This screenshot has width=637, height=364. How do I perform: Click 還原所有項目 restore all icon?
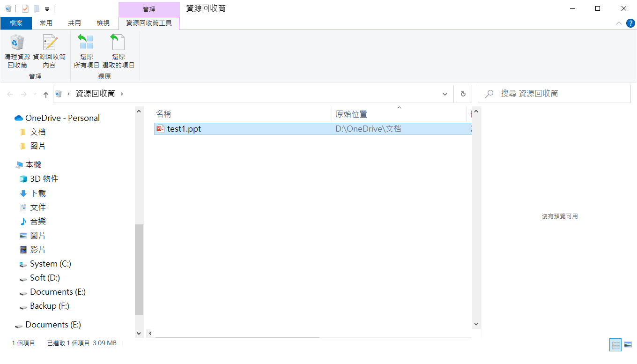[86, 43]
